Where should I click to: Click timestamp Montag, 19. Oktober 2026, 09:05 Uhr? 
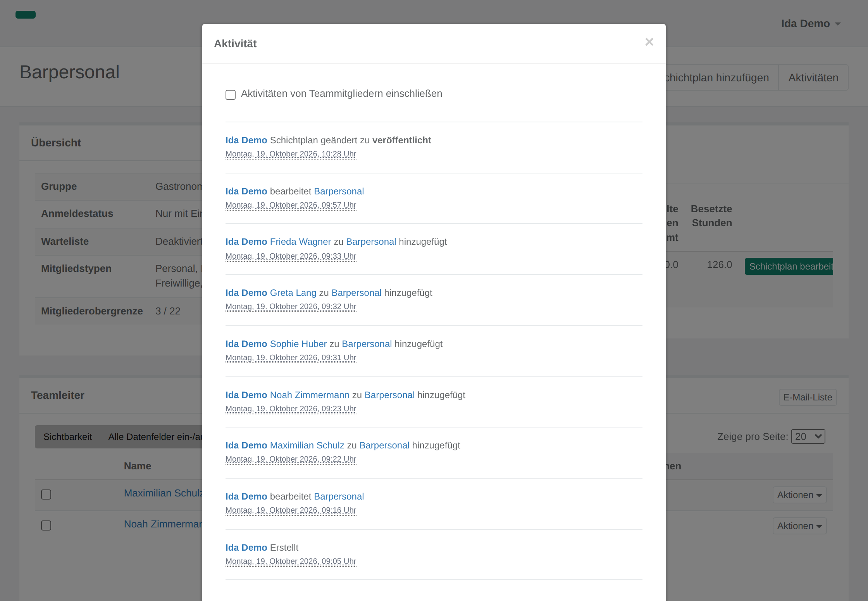pos(291,561)
